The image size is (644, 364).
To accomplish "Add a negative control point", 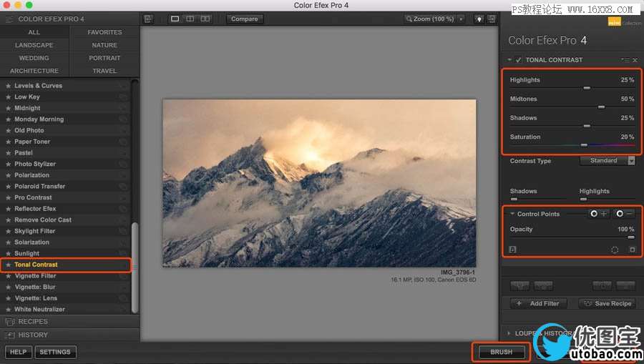I will (x=624, y=214).
